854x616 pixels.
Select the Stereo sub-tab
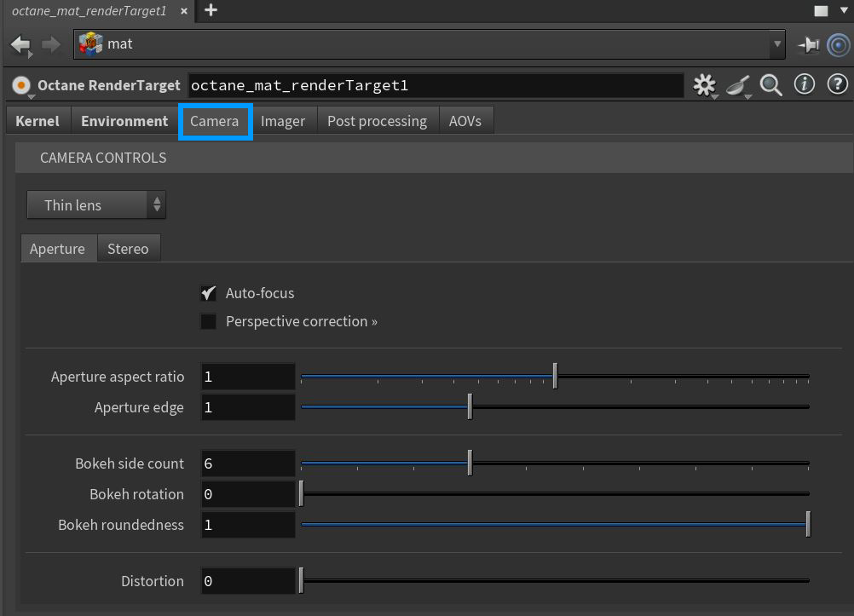pyautogui.click(x=128, y=249)
